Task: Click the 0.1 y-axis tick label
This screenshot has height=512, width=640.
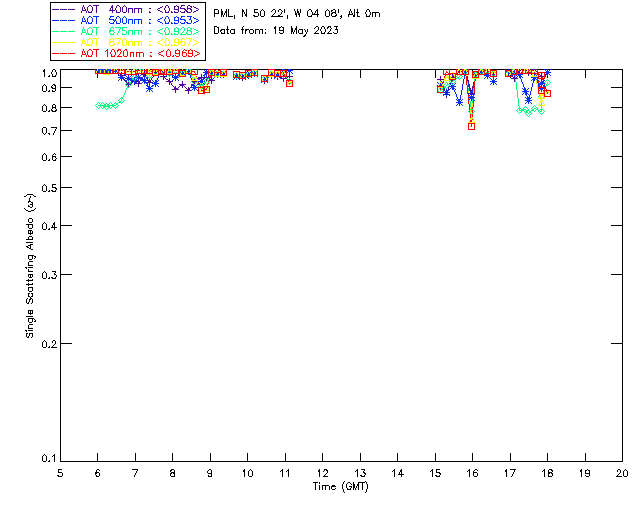Action: (x=49, y=459)
